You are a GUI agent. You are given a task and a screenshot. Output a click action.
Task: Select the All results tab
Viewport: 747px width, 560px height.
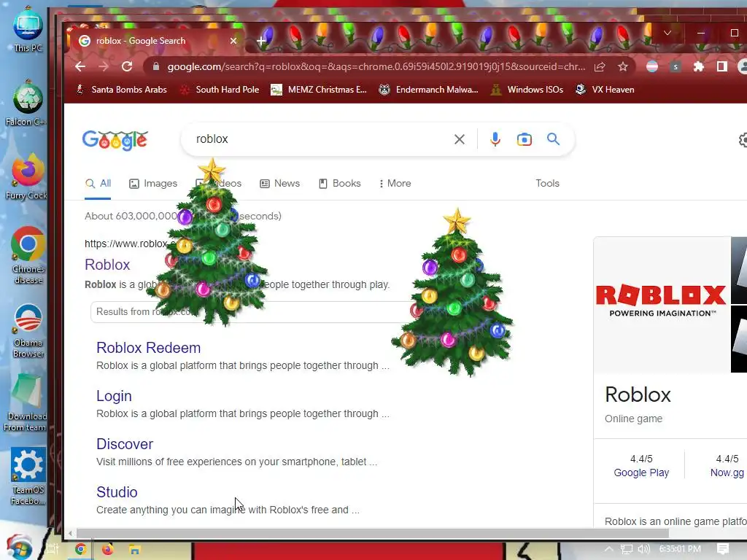coord(98,183)
